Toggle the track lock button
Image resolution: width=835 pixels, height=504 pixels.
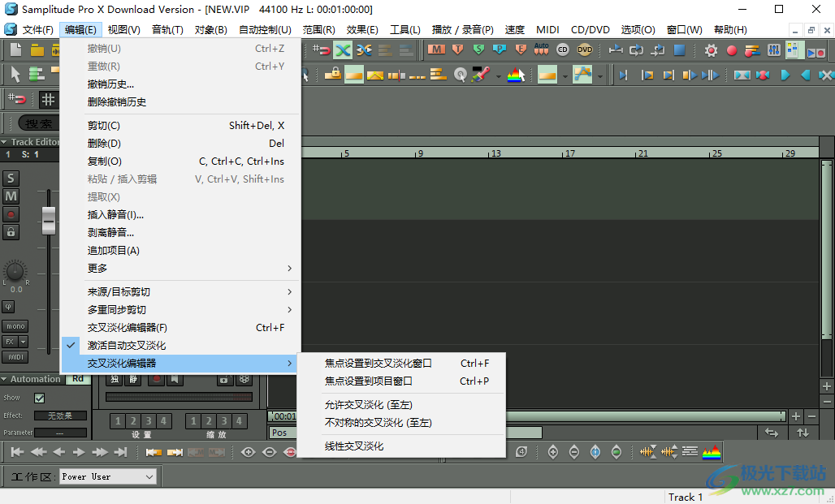[x=11, y=232]
